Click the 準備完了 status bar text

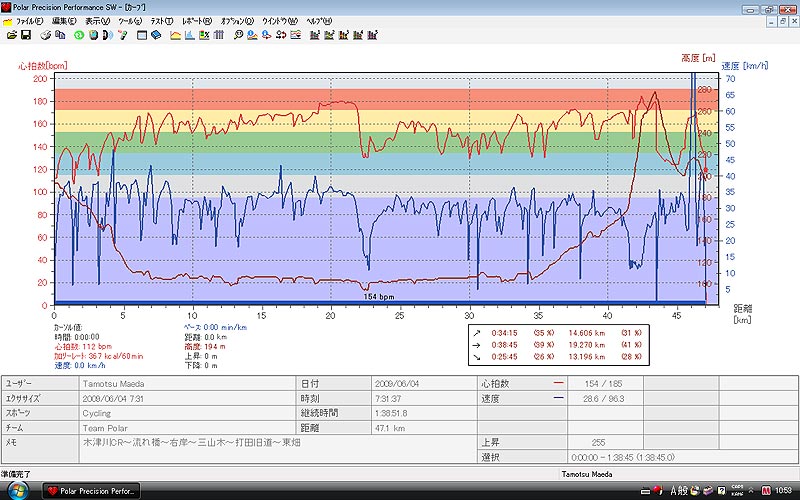click(16, 474)
